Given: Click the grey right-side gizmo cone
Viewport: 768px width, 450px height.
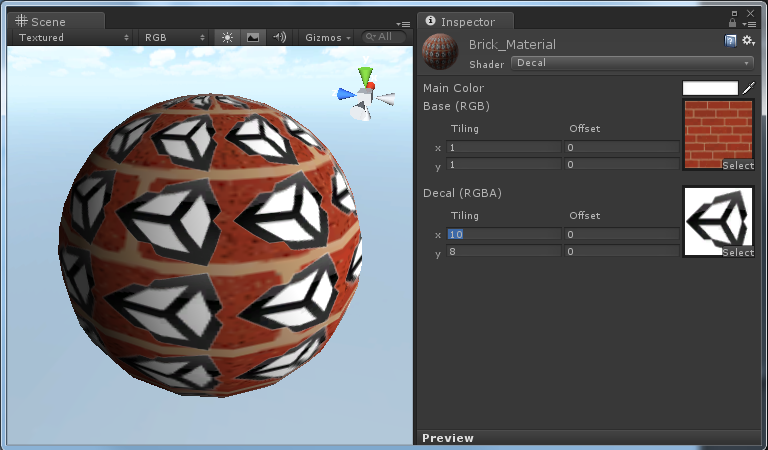Looking at the screenshot, I should [x=386, y=99].
